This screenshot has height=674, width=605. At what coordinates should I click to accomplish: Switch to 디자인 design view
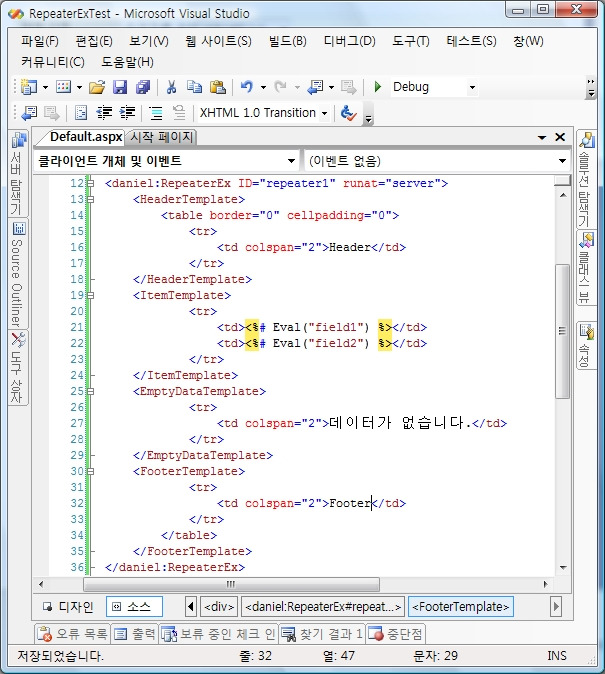pyautogui.click(x=68, y=607)
